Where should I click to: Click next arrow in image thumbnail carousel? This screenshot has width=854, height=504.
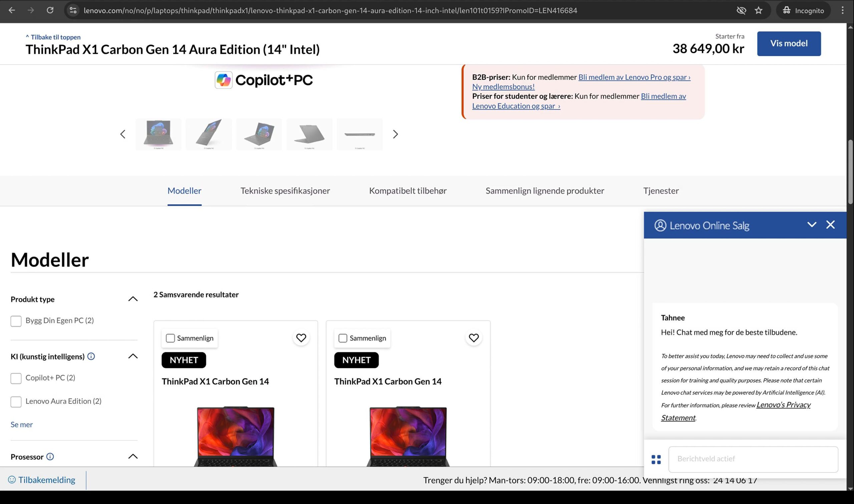pos(395,134)
